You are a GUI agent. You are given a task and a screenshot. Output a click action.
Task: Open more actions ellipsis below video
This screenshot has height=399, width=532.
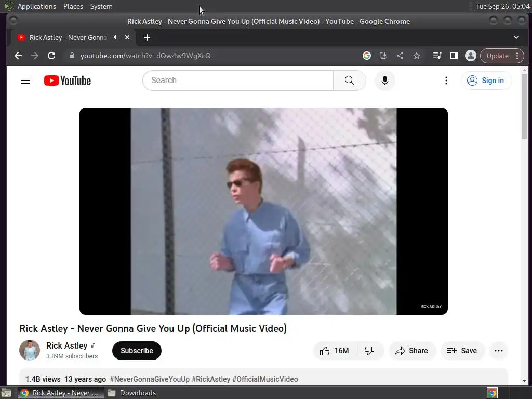coord(499,351)
